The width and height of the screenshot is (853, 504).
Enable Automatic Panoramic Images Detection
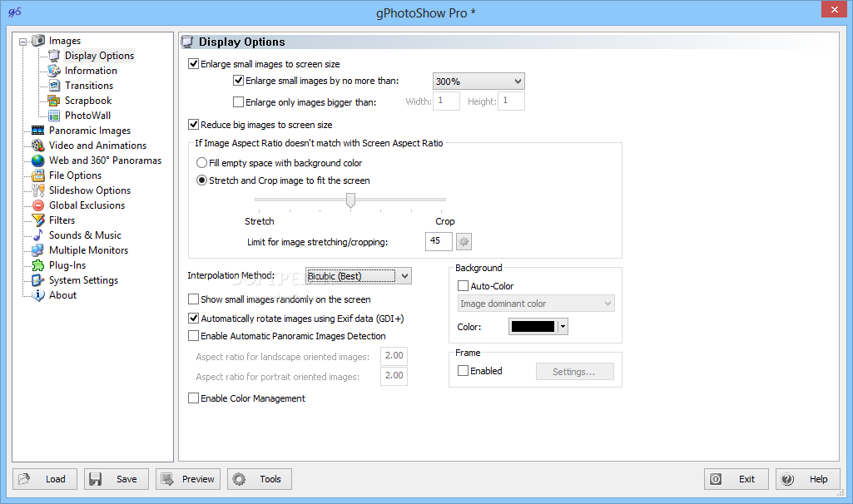193,336
